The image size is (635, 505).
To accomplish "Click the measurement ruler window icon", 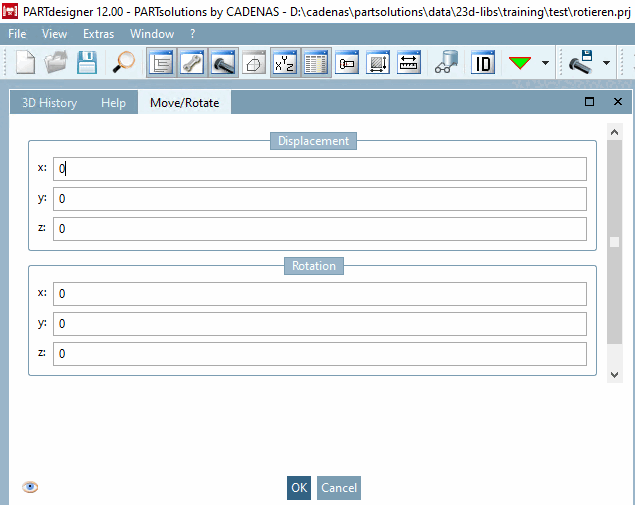I will pyautogui.click(x=409, y=63).
